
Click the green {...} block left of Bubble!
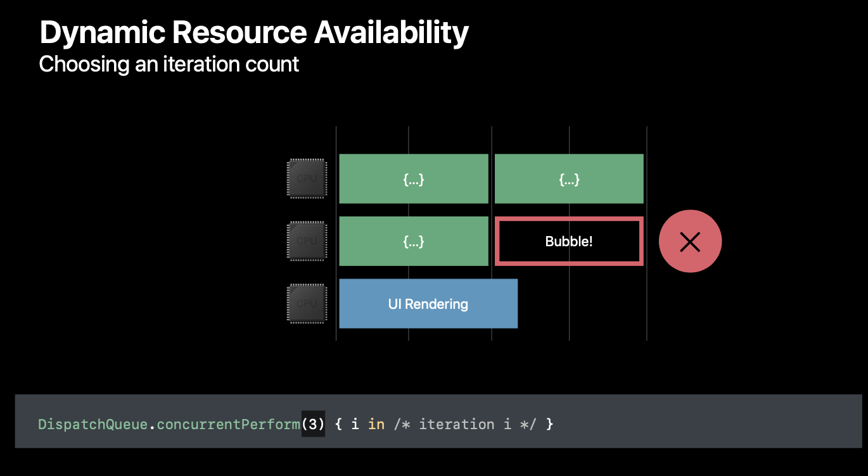(414, 241)
